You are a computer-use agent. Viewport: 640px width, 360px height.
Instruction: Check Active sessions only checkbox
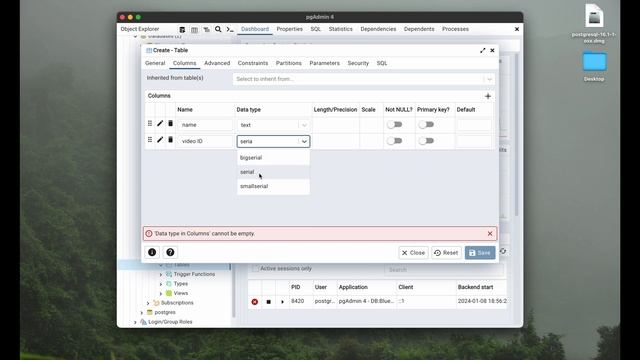[256, 268]
